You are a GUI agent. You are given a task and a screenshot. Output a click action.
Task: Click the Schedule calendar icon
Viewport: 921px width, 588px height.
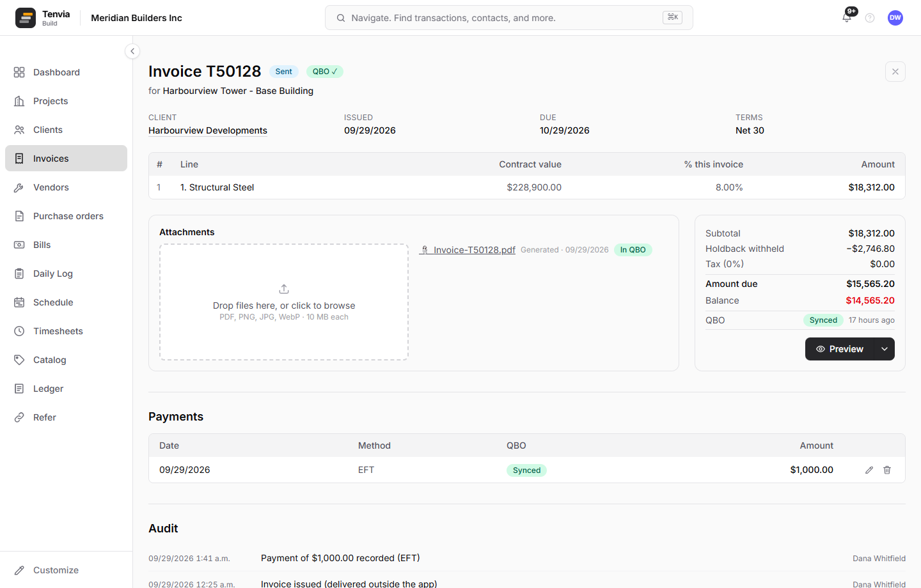(19, 302)
